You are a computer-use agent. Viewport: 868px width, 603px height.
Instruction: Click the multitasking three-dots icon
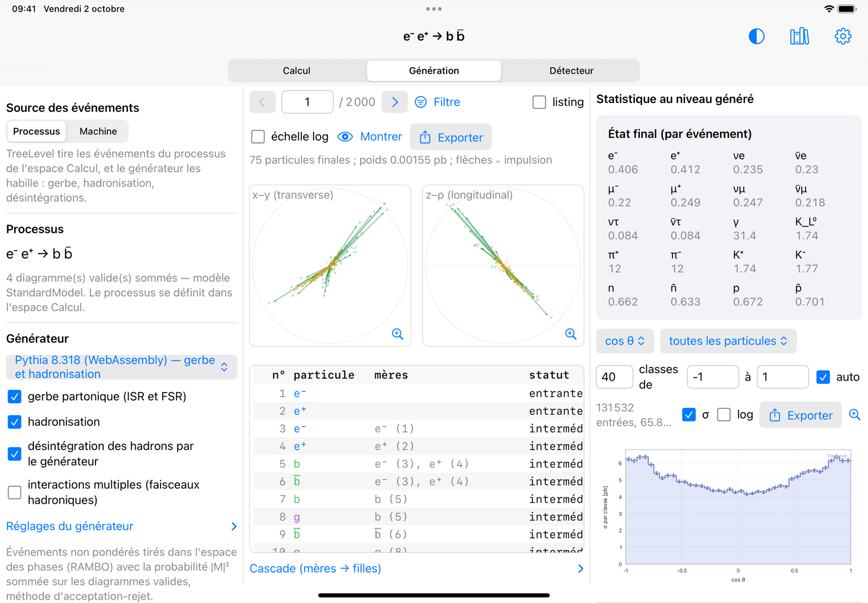[x=434, y=9]
